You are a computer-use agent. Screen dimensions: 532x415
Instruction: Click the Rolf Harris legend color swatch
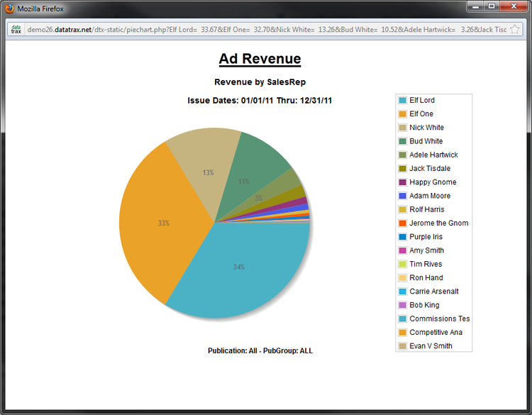[x=402, y=209]
